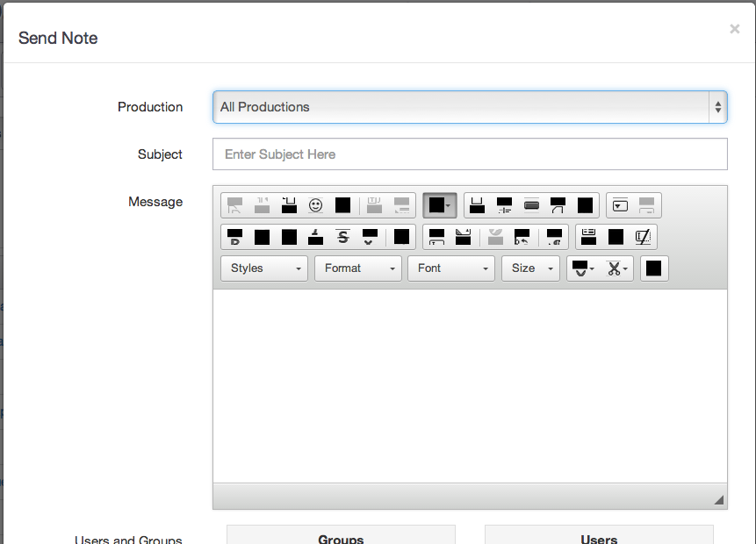Close the Send Note dialog
Image resolution: width=756 pixels, height=544 pixels.
coord(734,29)
